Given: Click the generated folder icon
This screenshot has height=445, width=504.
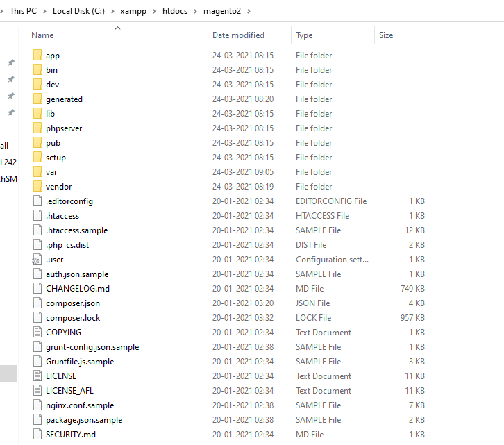Looking at the screenshot, I should [x=37, y=99].
